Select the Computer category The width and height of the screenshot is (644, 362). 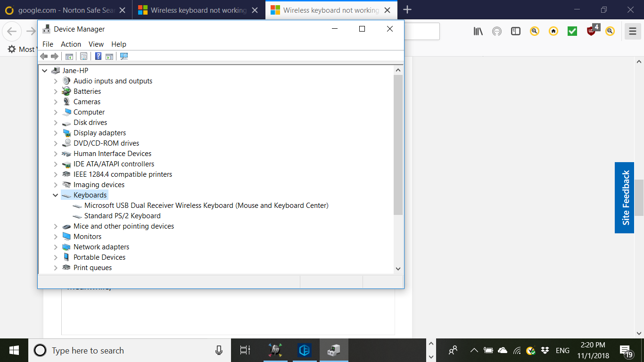(x=89, y=112)
